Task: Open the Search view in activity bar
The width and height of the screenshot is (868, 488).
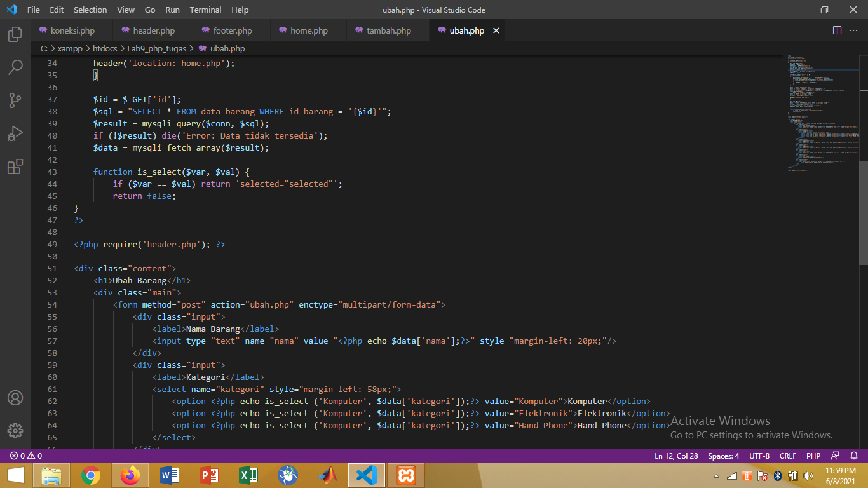Action: [15, 67]
